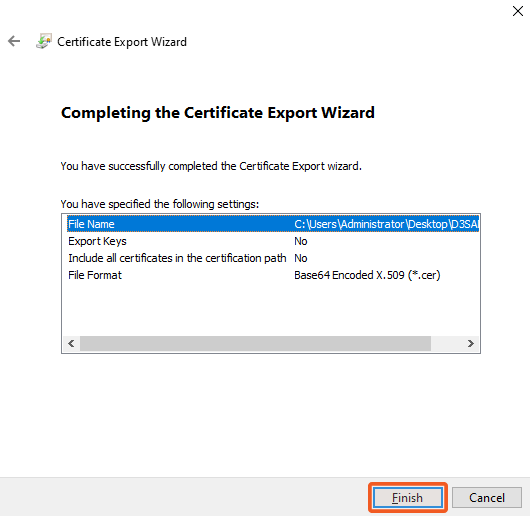
Task: Click empty area inside the settings list box
Action: [270, 309]
